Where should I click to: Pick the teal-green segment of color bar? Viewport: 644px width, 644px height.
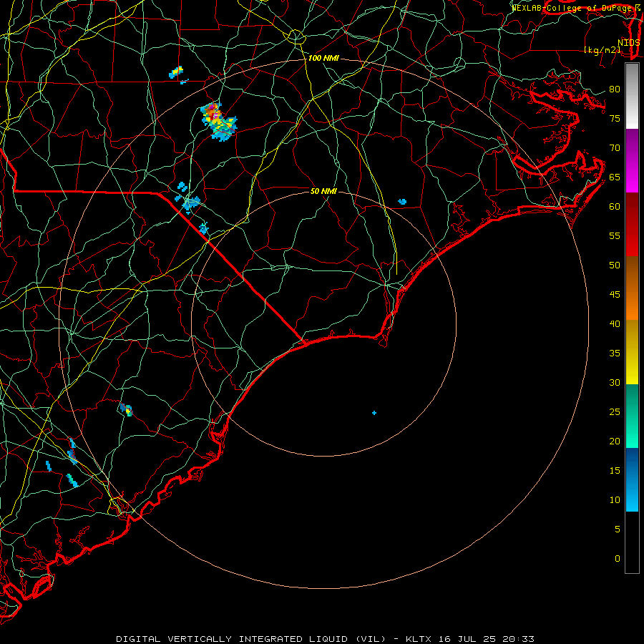(632, 416)
